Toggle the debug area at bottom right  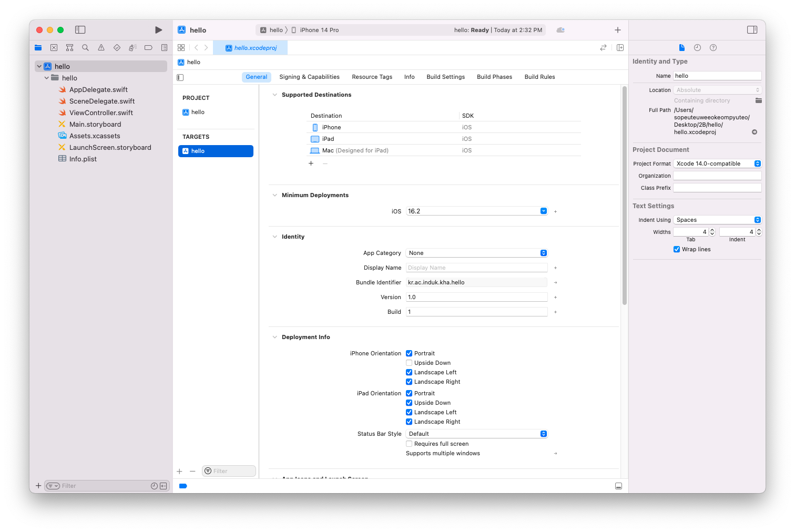pos(618,486)
